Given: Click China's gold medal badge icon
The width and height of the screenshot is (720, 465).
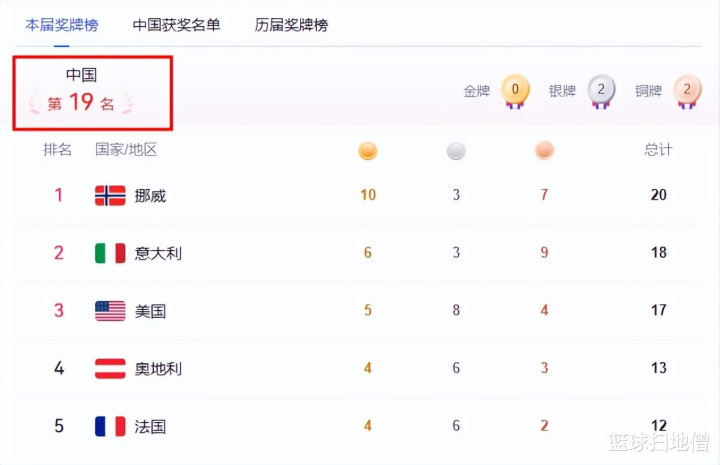Looking at the screenshot, I should click(515, 90).
